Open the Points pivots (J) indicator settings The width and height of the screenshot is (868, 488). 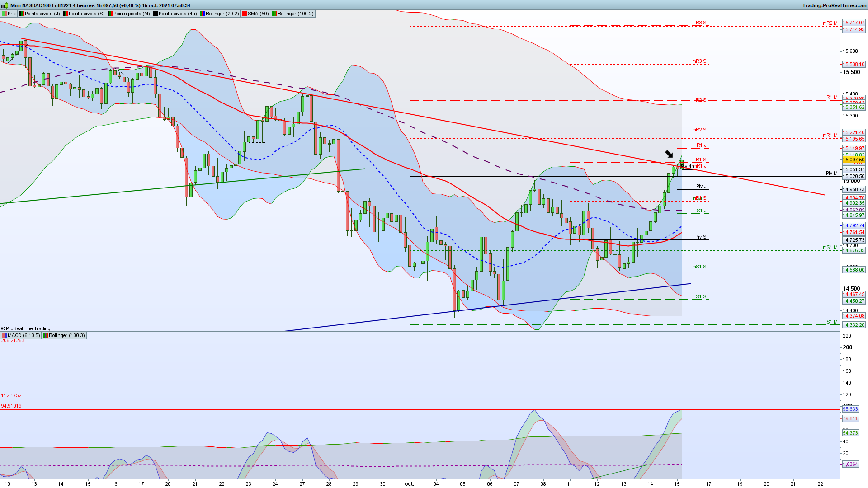pos(42,14)
